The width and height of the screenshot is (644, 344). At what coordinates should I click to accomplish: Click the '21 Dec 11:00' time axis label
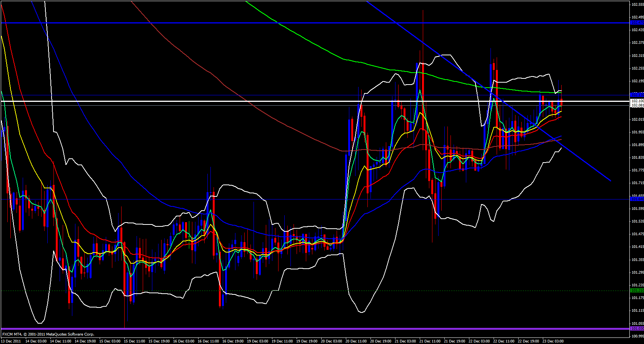(x=430, y=341)
